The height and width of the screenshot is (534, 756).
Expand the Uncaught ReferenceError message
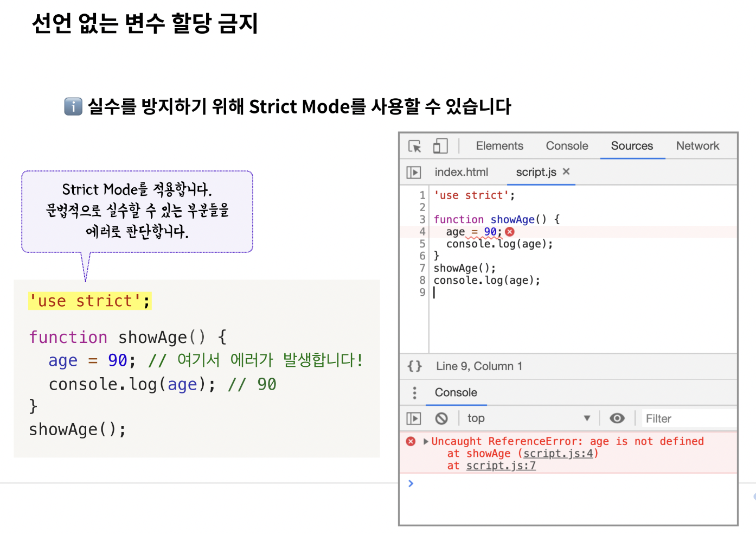(x=426, y=441)
